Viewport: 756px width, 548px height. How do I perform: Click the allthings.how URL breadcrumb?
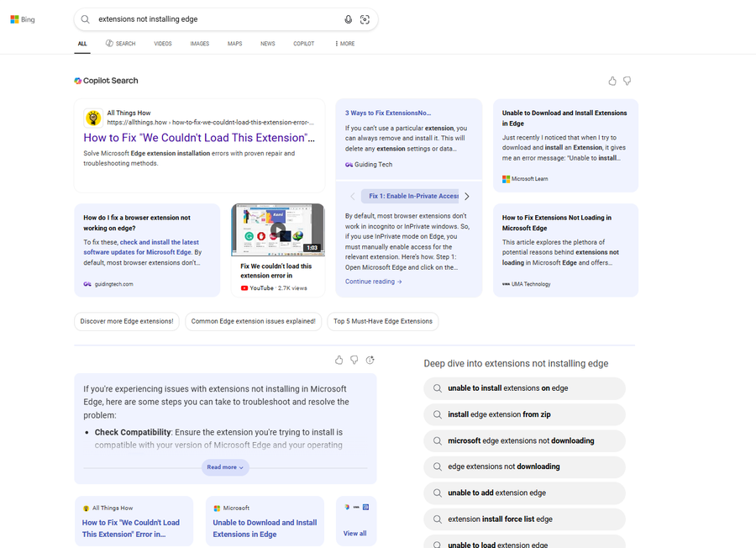[210, 123]
